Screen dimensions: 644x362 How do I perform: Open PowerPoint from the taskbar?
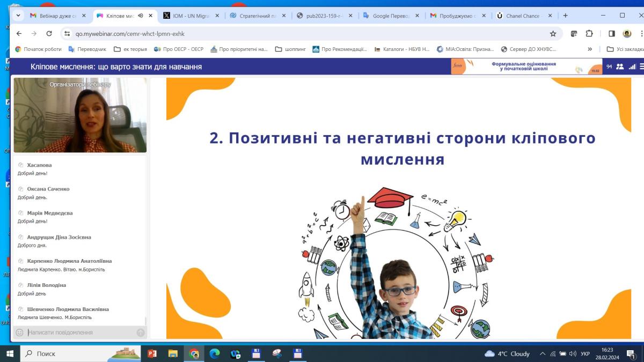[152, 353]
